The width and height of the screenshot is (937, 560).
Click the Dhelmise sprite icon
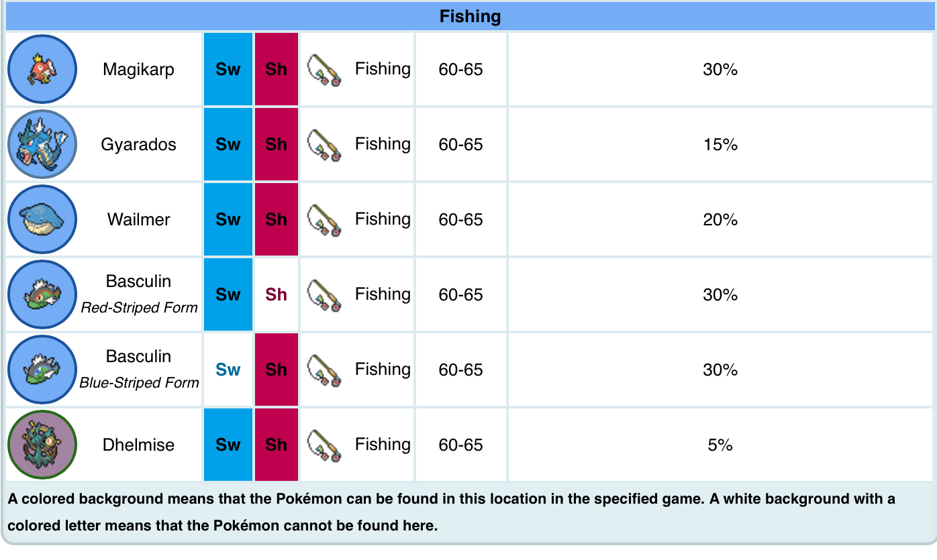click(42, 445)
